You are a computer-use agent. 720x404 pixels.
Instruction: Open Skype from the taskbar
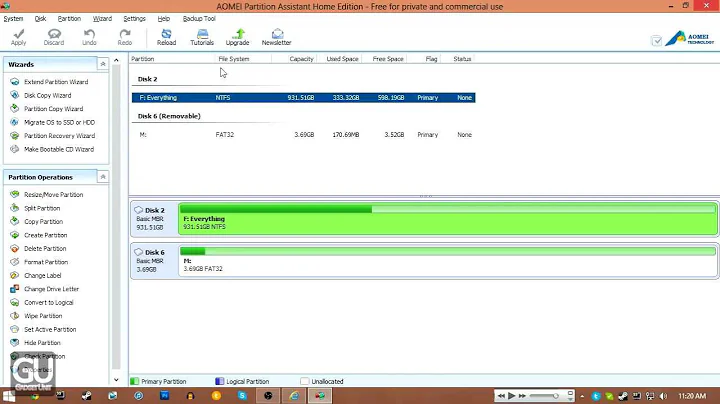click(x=242, y=395)
